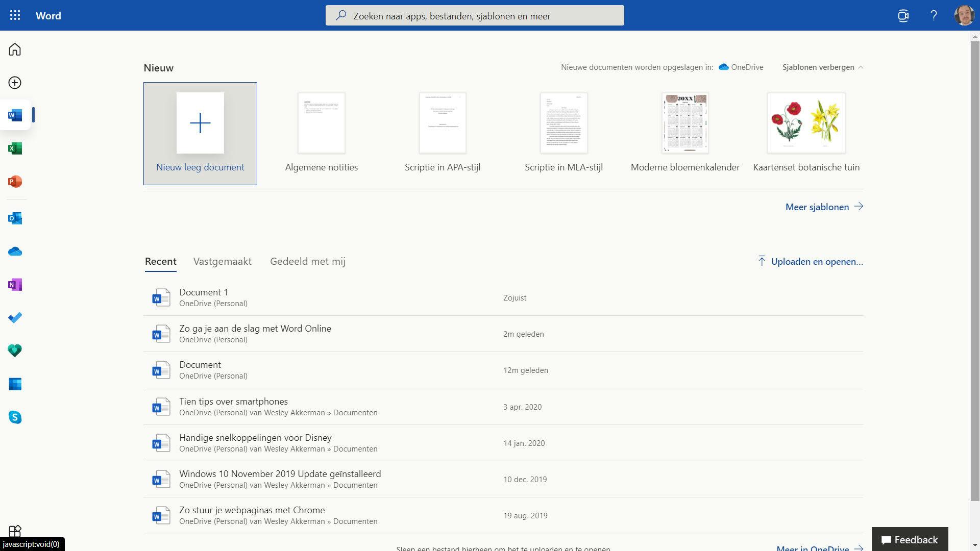Open the app launcher waffle icon
Viewport: 980px width, 551px height.
(x=15, y=15)
